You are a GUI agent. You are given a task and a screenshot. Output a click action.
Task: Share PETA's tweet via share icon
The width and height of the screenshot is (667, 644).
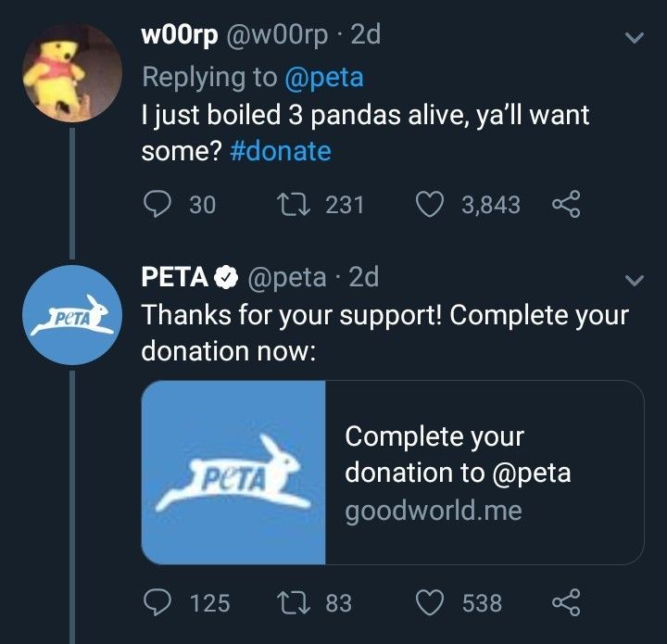[x=564, y=603]
